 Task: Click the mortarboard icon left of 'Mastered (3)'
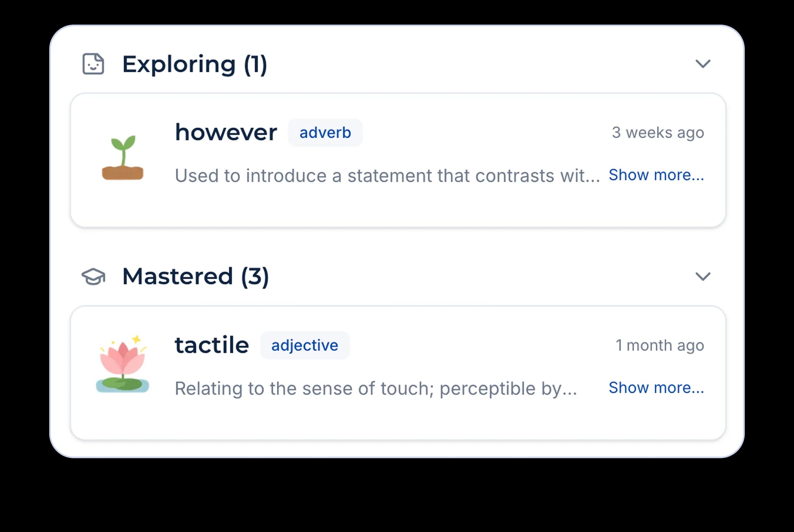click(93, 276)
